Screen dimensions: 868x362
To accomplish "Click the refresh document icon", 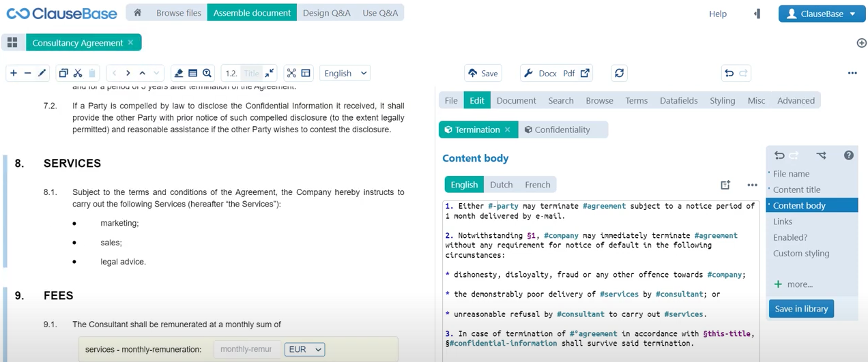I will 619,73.
